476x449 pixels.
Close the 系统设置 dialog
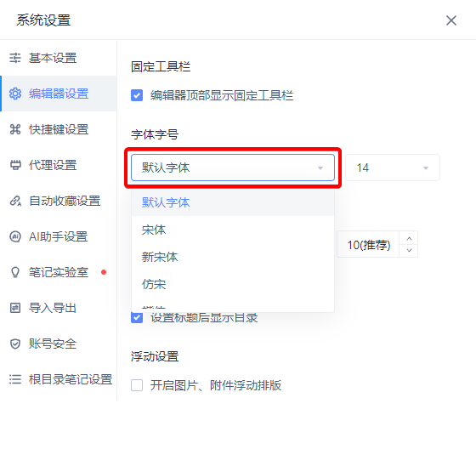(x=451, y=20)
